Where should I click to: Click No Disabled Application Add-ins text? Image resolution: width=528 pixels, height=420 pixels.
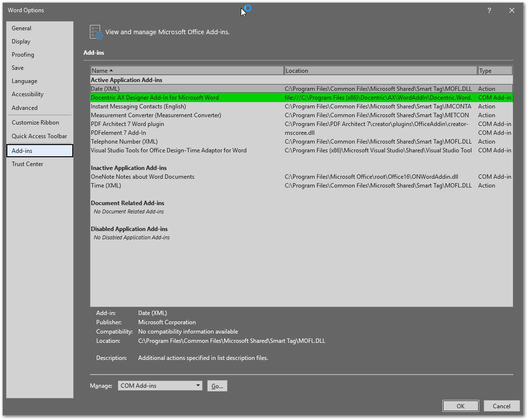pyautogui.click(x=132, y=237)
